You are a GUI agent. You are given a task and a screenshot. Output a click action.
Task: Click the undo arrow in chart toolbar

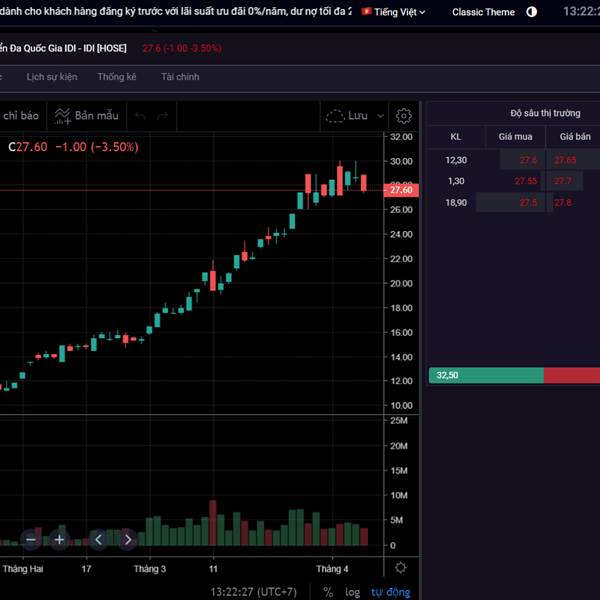(x=140, y=116)
